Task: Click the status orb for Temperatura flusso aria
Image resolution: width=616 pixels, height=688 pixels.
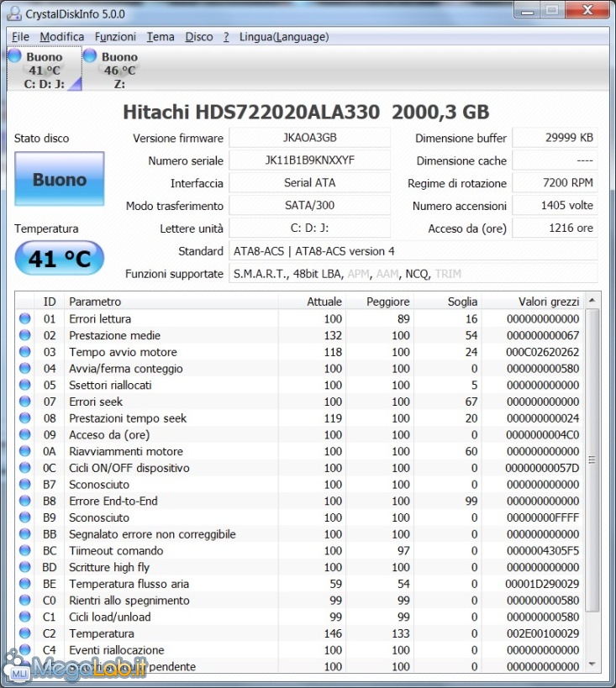Action: point(25,584)
